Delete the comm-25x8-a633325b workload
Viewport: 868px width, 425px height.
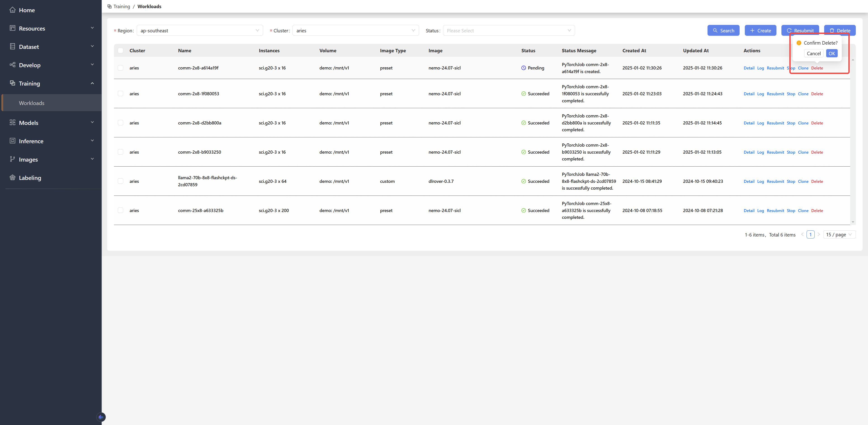817,210
